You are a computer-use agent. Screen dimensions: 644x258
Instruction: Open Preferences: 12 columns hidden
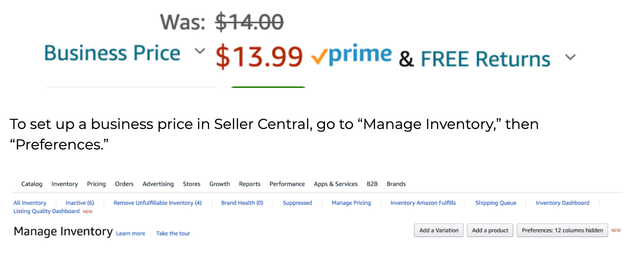(x=562, y=231)
